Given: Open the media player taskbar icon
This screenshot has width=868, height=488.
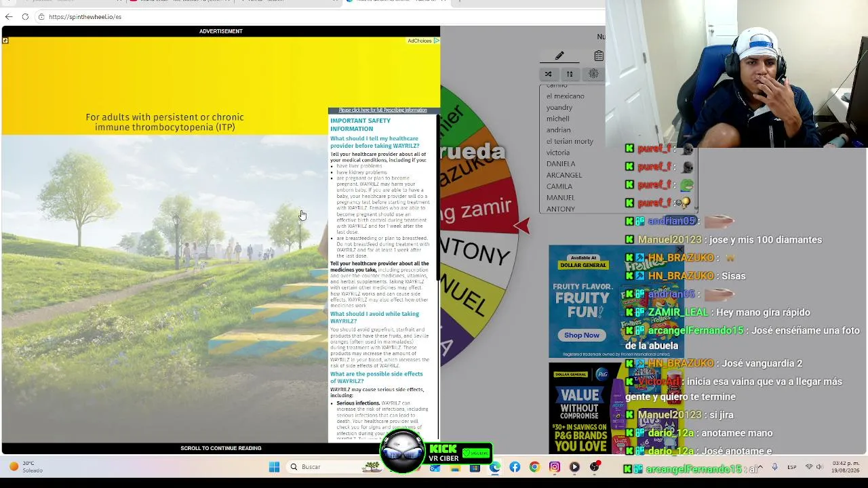Looking at the screenshot, I should [574, 467].
